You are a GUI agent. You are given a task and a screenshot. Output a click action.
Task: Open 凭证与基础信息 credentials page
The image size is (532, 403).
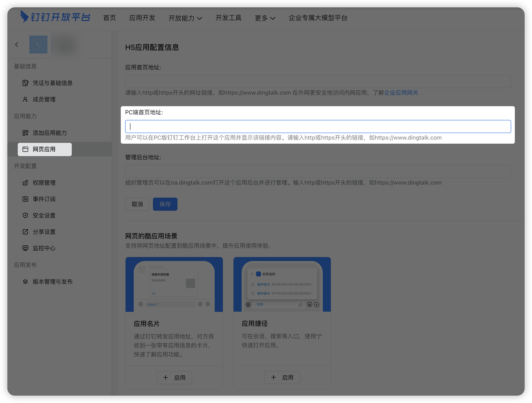coord(52,83)
